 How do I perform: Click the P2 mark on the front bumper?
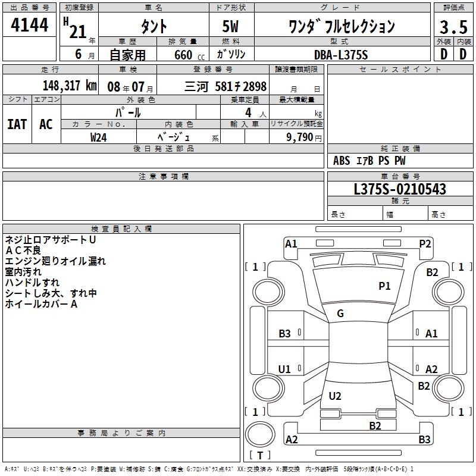pyautogui.click(x=425, y=243)
